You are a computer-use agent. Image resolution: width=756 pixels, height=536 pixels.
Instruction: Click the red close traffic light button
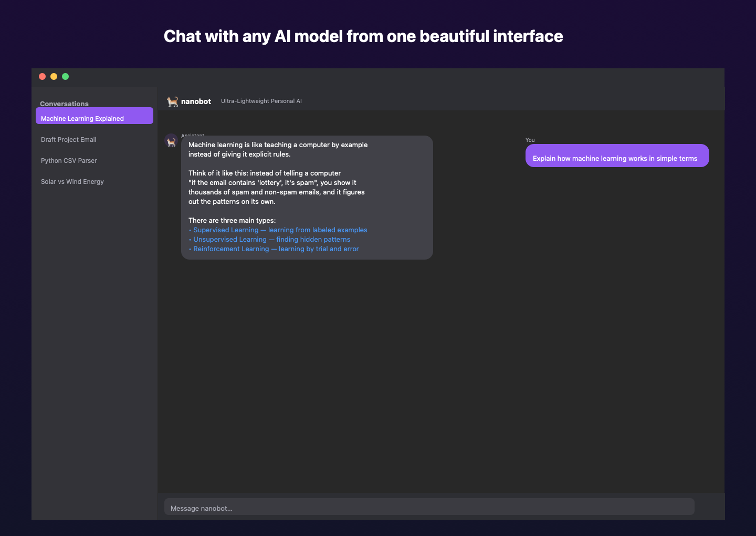point(42,76)
